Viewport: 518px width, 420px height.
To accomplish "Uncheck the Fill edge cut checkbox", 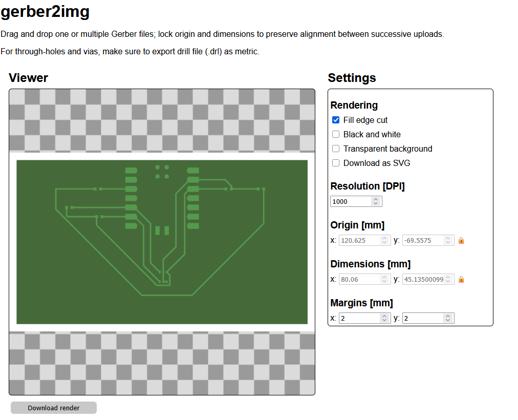I will click(x=336, y=120).
